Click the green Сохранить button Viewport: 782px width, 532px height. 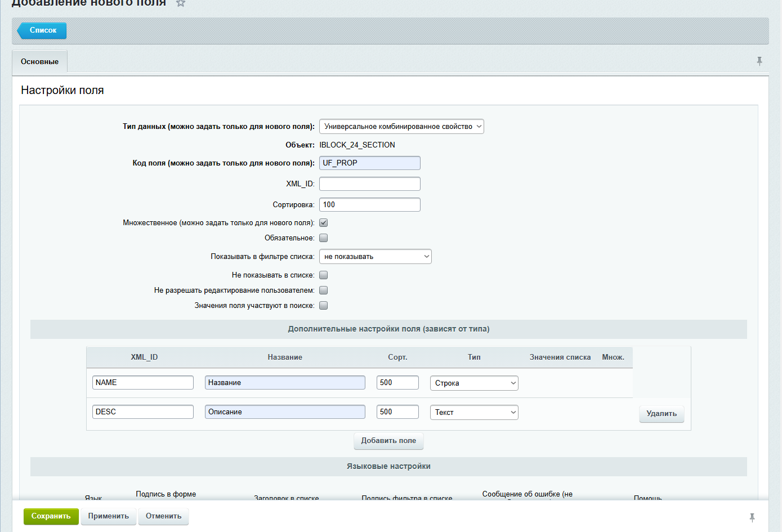point(51,516)
